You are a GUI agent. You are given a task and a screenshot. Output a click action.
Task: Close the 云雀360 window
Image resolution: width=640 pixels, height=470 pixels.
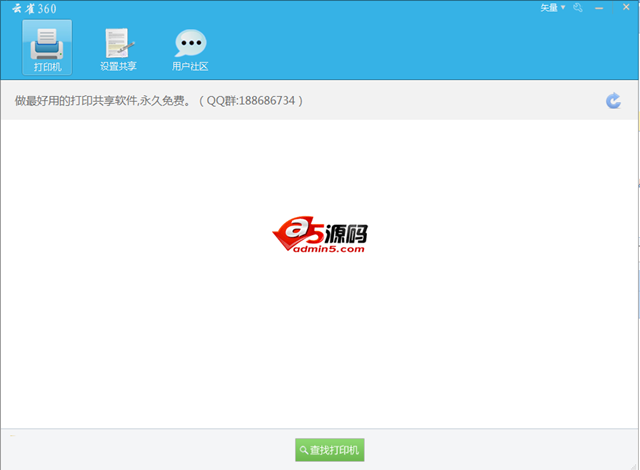coord(626,7)
